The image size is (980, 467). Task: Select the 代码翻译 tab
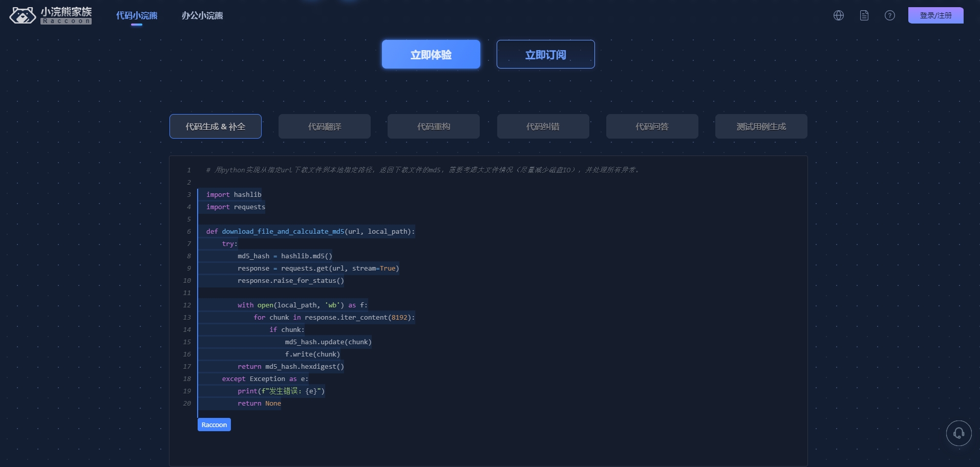click(x=325, y=126)
